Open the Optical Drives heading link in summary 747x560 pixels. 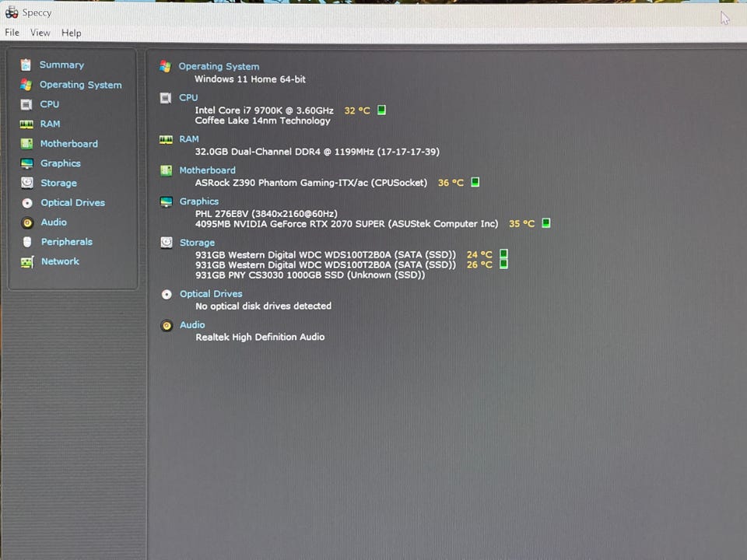(x=211, y=294)
